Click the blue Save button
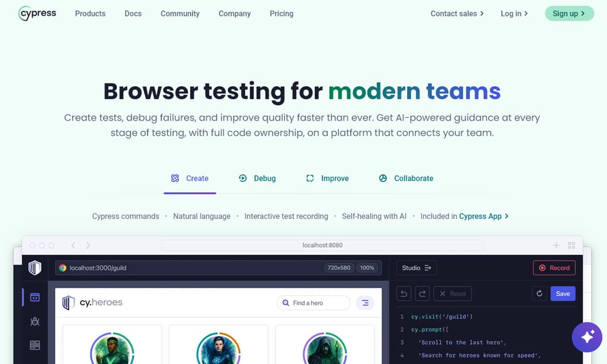This screenshot has height=364, width=607. (563, 294)
